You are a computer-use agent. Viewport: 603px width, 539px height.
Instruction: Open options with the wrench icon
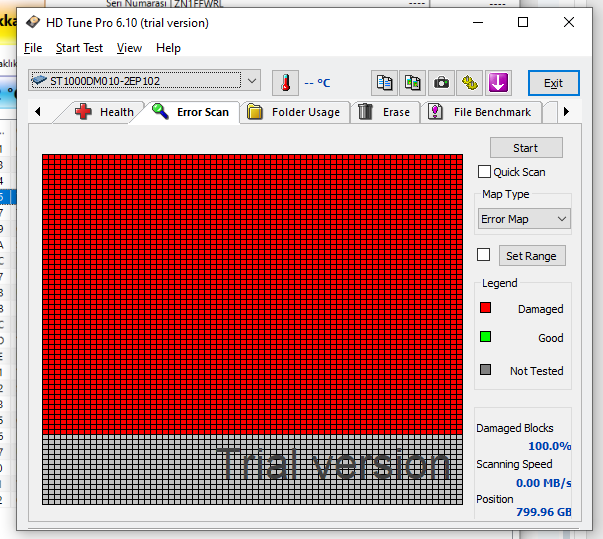[470, 83]
